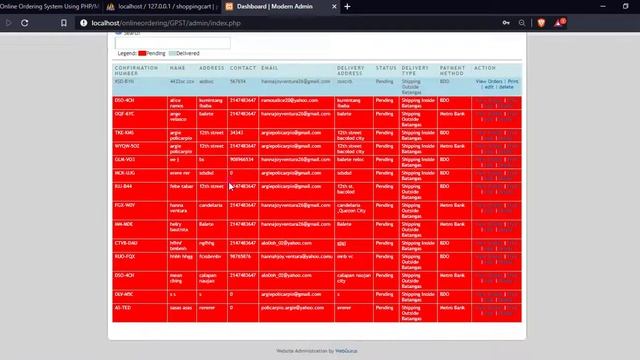The width and height of the screenshot is (640, 360).
Task: Click the browser forward arrow icon
Action: click(8, 23)
